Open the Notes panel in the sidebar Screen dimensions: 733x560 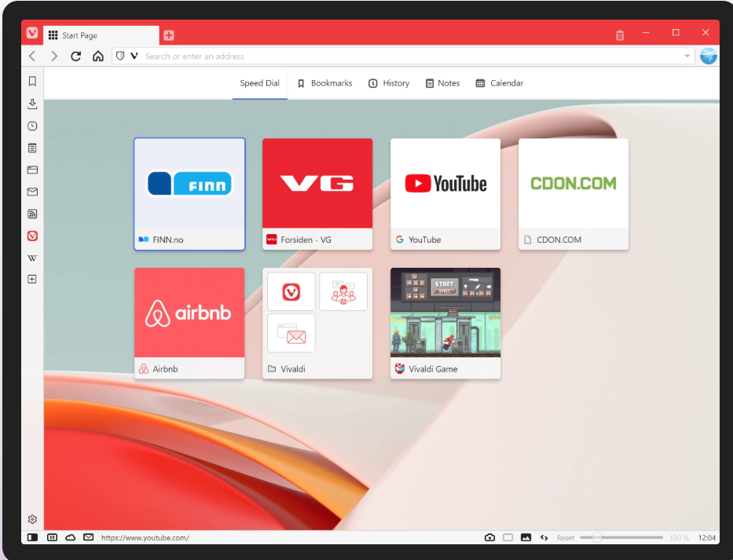[x=32, y=148]
